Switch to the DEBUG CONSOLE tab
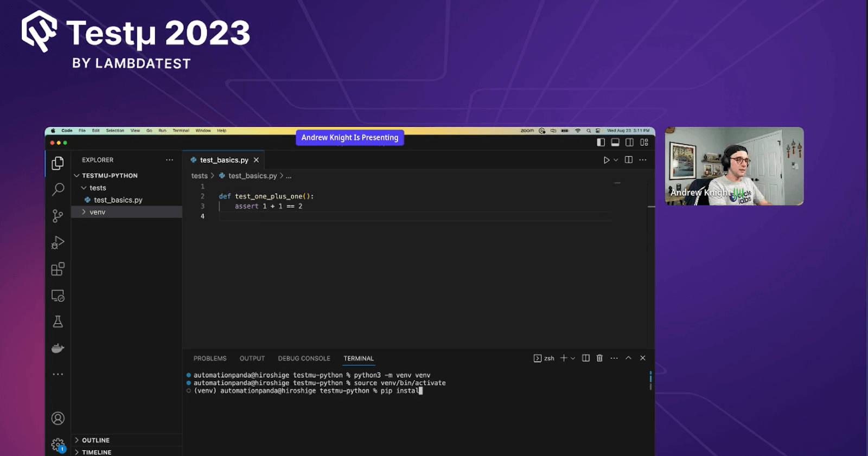 click(304, 358)
